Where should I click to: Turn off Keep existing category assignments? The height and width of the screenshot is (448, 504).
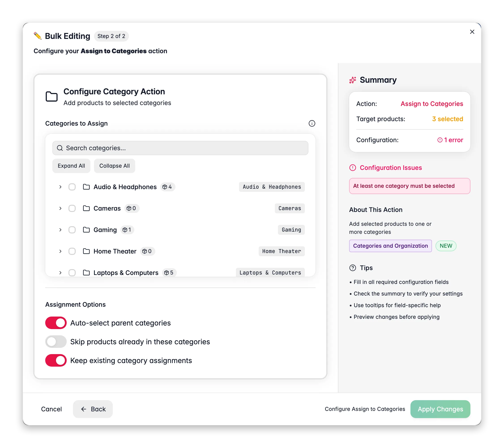56,360
